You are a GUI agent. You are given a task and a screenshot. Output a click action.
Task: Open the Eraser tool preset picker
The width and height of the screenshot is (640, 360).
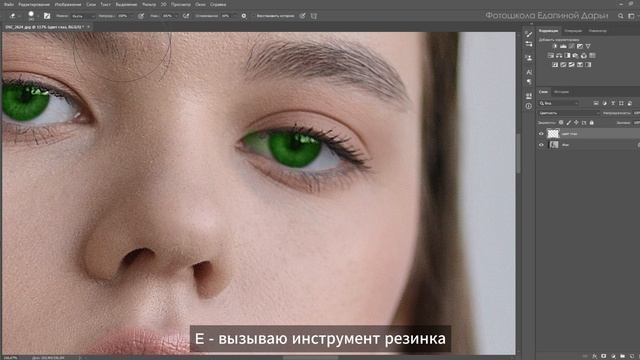coord(14,16)
